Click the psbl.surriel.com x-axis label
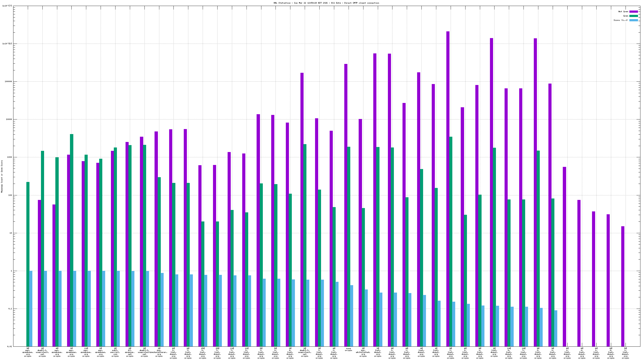This screenshot has height=362, width=644. pyautogui.click(x=115, y=352)
